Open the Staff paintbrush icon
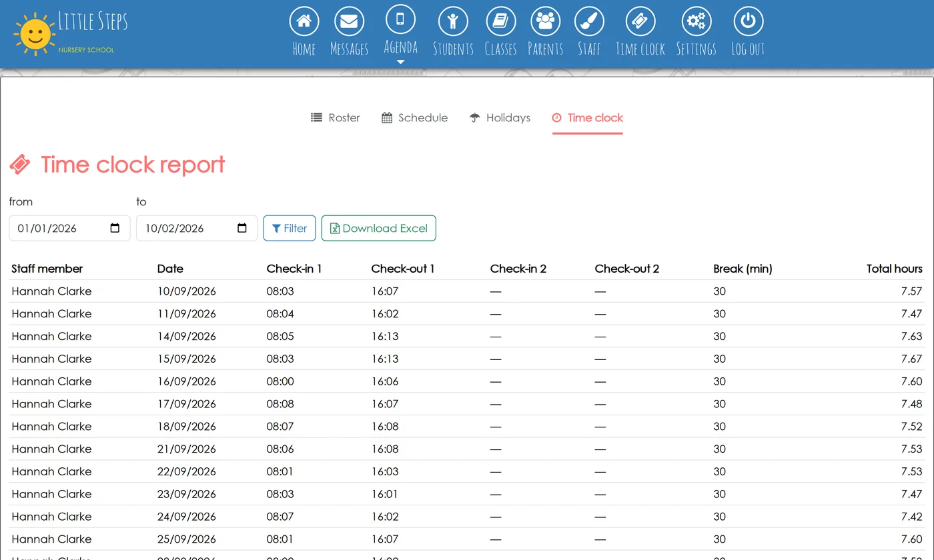 [589, 21]
